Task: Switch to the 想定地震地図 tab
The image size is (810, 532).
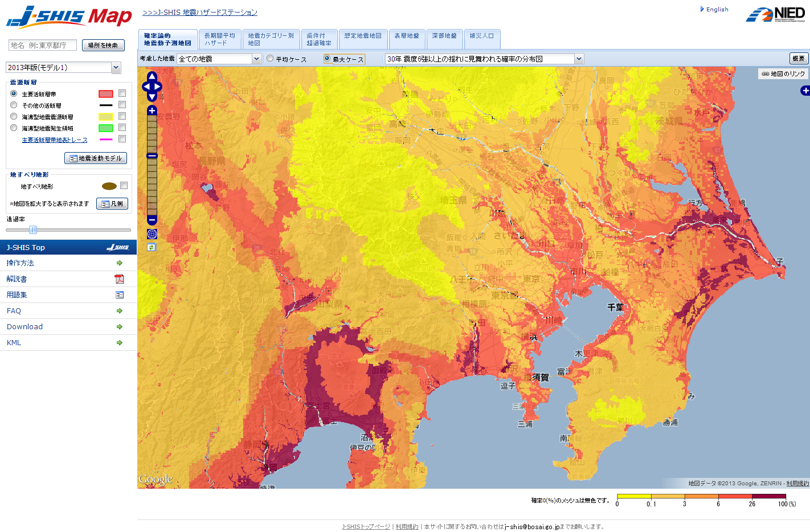Action: point(363,36)
